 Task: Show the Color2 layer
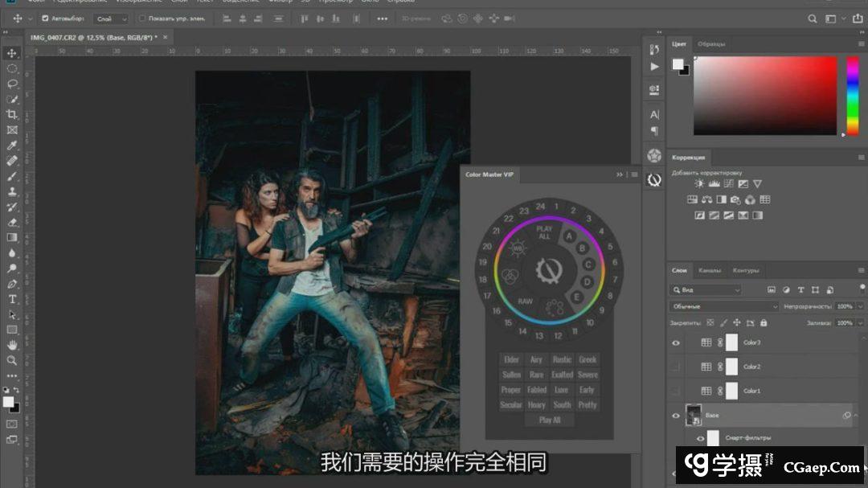pos(676,367)
